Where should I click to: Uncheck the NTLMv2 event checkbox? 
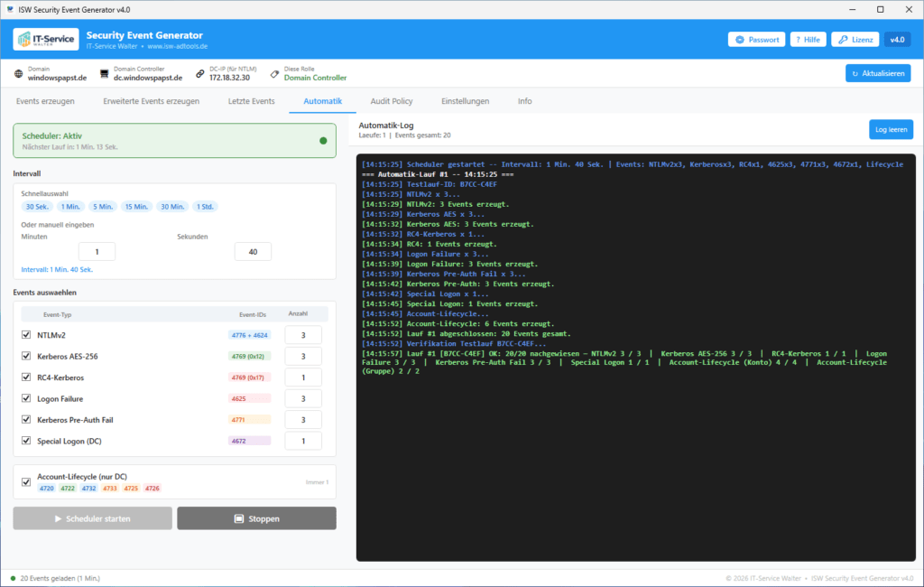pyautogui.click(x=26, y=334)
